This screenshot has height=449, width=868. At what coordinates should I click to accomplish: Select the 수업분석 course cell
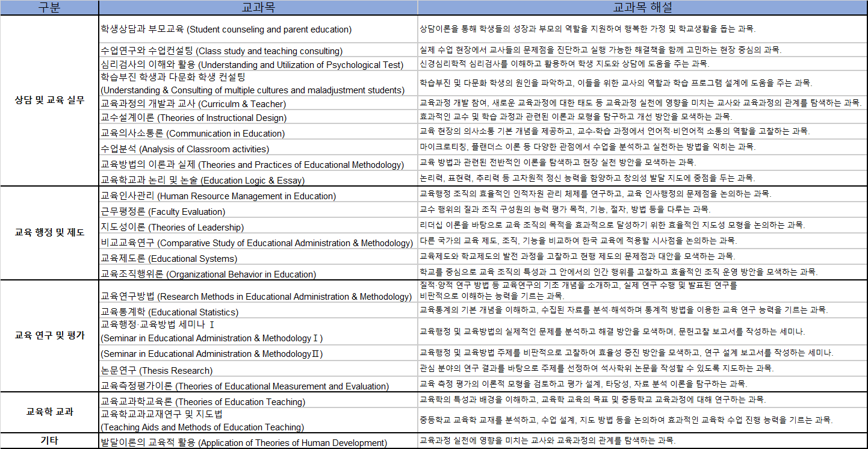(185, 149)
